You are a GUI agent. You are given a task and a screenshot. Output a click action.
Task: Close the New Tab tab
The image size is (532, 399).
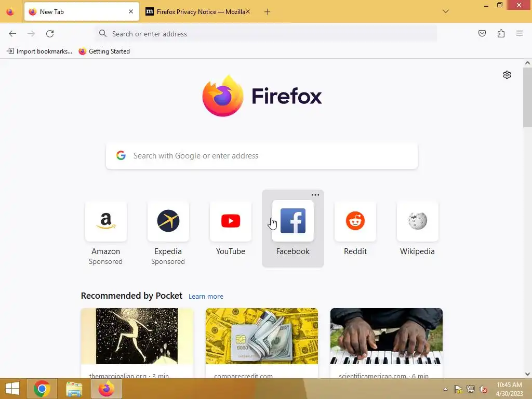click(x=131, y=12)
